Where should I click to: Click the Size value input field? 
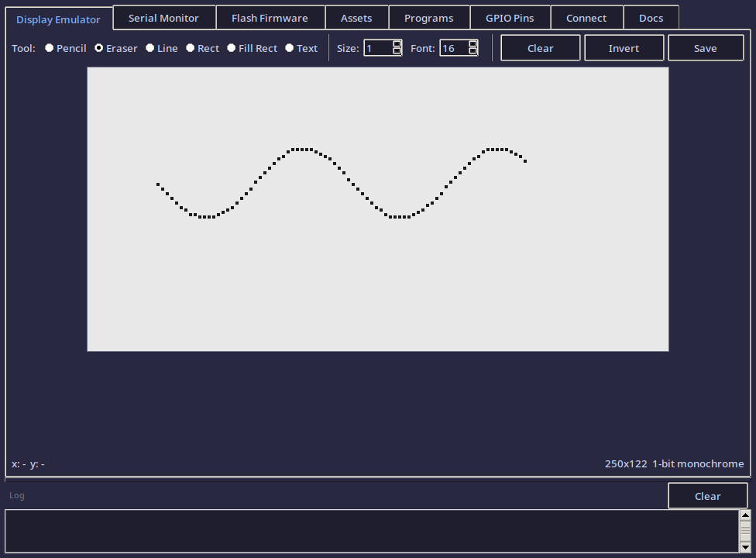coord(378,47)
